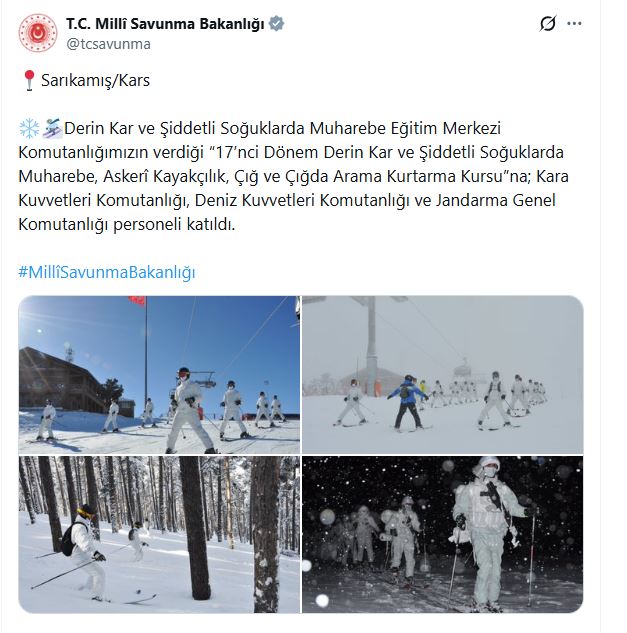Image resolution: width=627 pixels, height=633 pixels.
Task: Click the blue-jacket skier in foggy photo
Action: point(408,402)
